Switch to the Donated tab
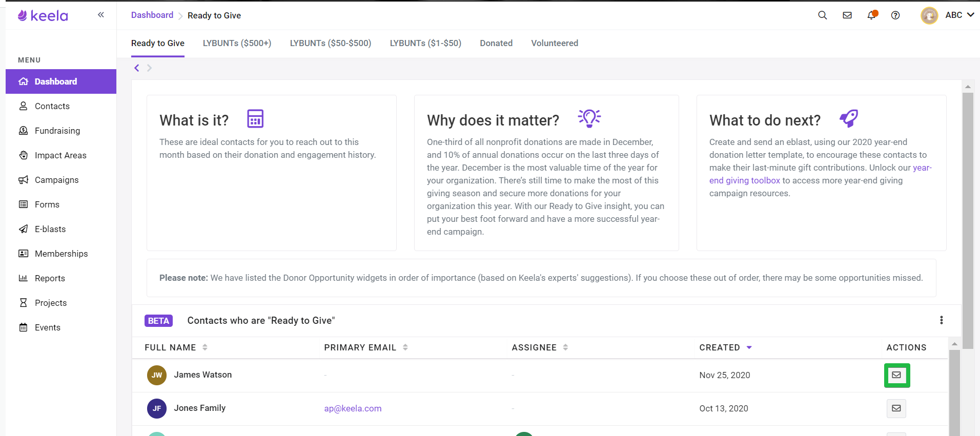The image size is (980, 436). (496, 44)
